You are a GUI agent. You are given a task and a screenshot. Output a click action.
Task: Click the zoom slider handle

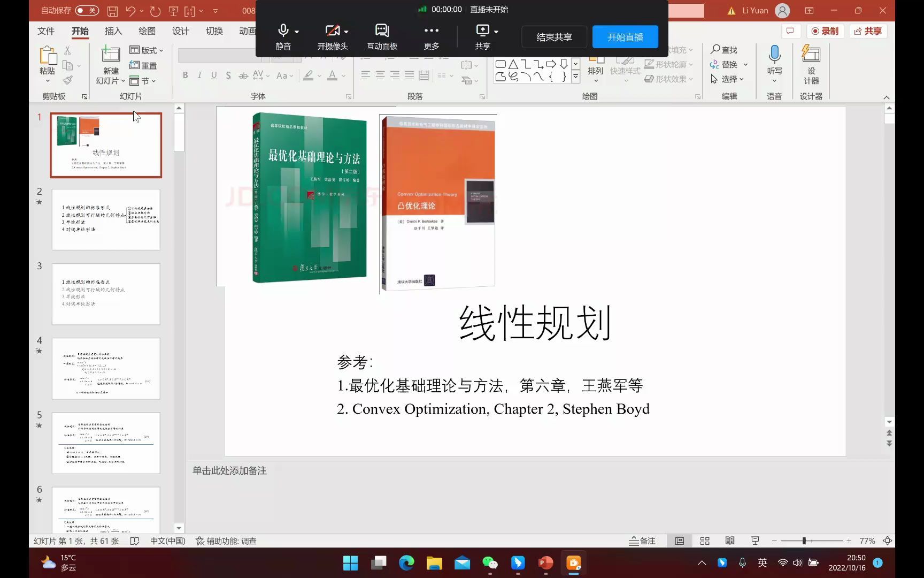click(x=804, y=541)
